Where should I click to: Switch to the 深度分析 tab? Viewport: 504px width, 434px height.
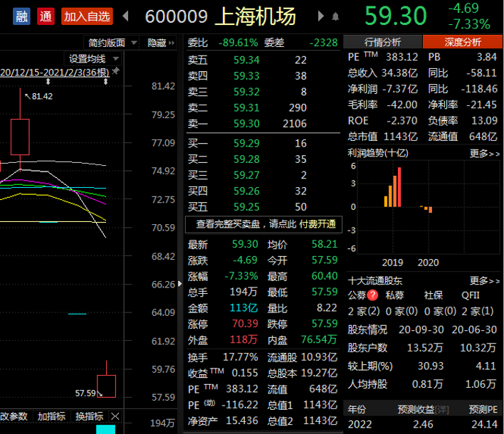click(462, 42)
